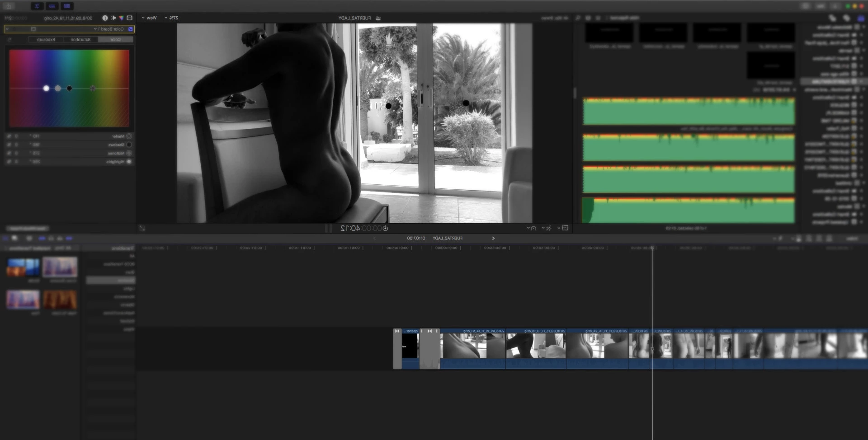Open the 27% zoom level dropdown
868x440 pixels.
tap(171, 18)
